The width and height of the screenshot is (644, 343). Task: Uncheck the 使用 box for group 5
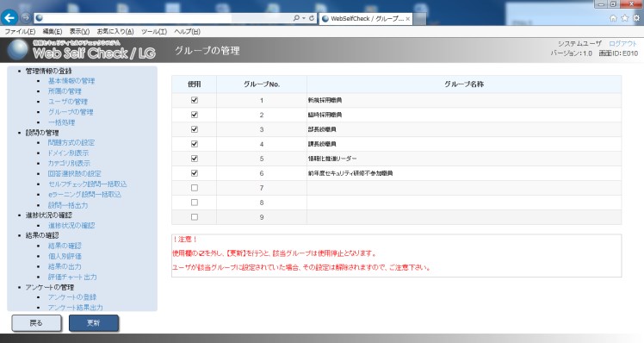point(195,159)
